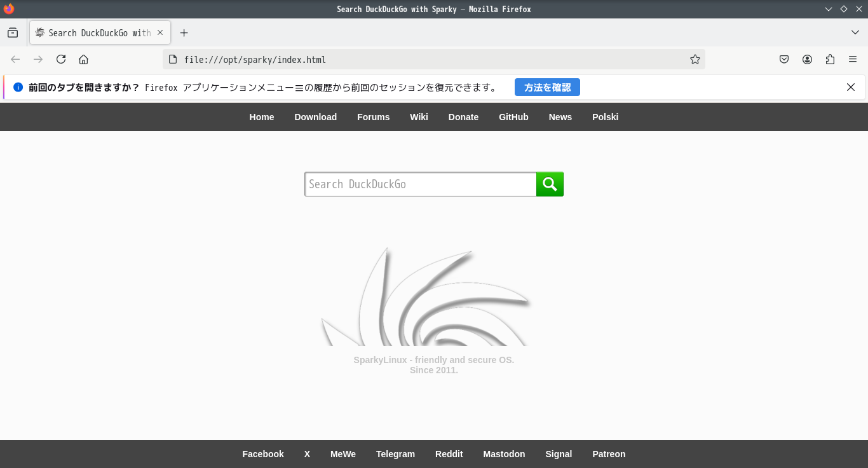Viewport: 868px width, 468px height.
Task: Visit the Reddit footer link
Action: tap(449, 454)
